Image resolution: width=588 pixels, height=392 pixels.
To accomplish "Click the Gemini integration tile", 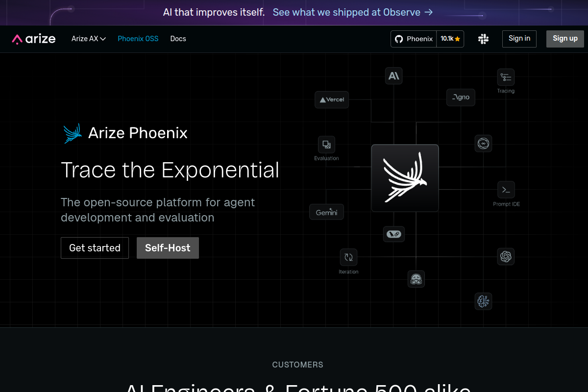I will coord(326,212).
